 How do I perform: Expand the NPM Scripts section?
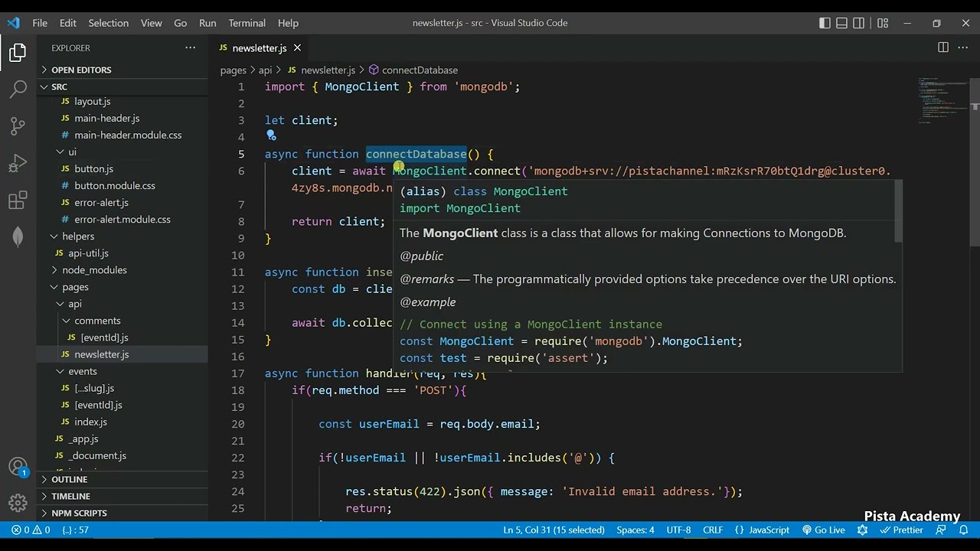[x=122, y=513]
